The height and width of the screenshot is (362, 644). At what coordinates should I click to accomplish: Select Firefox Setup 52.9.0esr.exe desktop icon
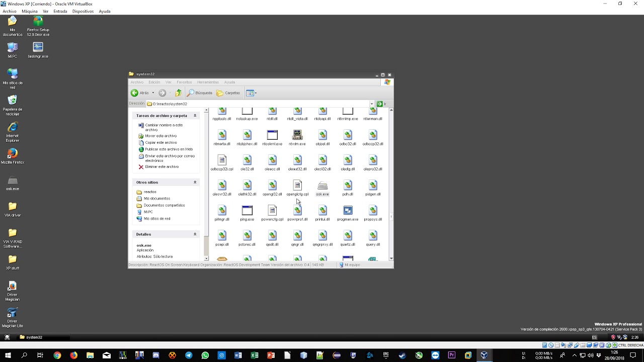pyautogui.click(x=38, y=27)
